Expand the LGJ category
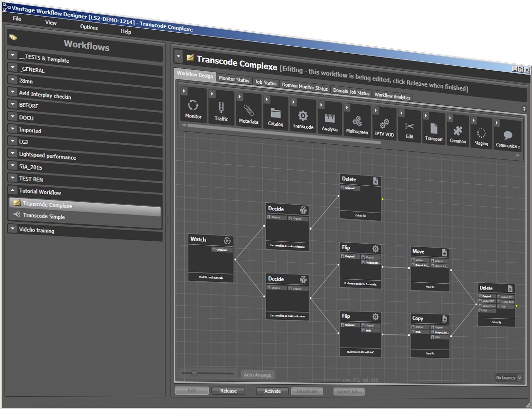The image size is (532, 409). (13, 141)
